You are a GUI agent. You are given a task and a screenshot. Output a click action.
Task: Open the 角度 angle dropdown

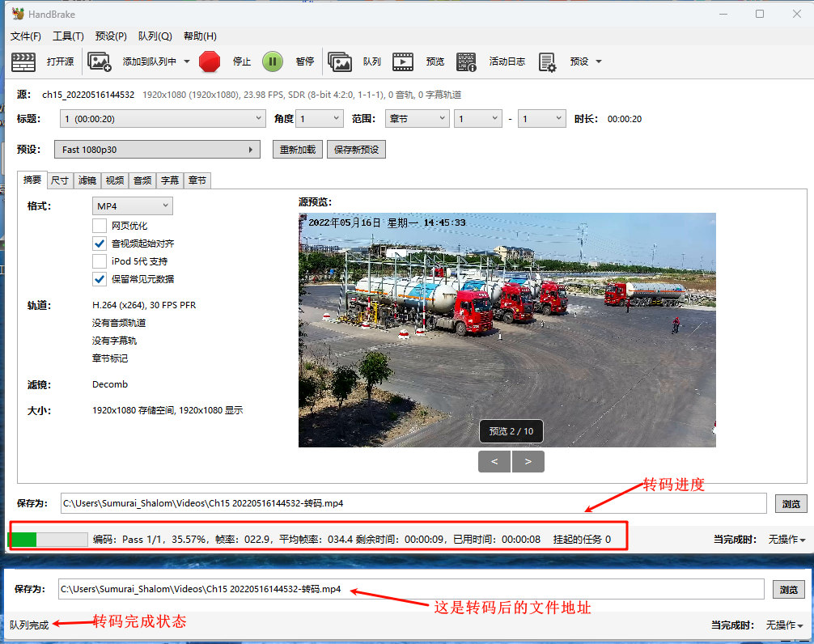click(320, 119)
